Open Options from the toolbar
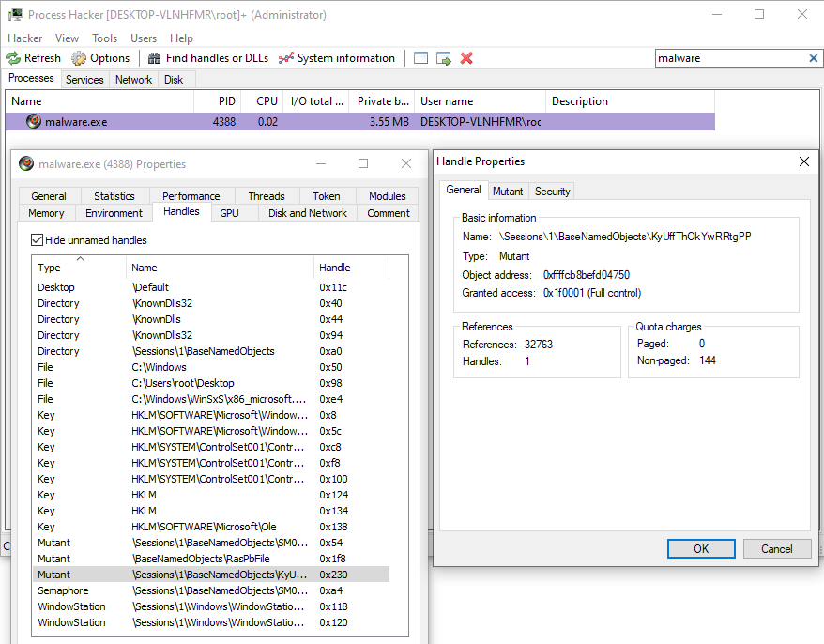Image resolution: width=824 pixels, height=644 pixels. [x=80, y=58]
